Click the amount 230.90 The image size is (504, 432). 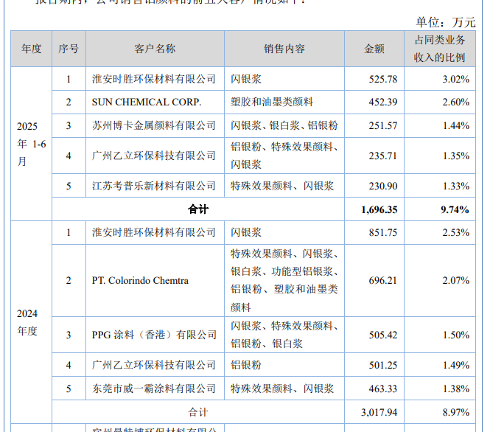click(383, 186)
